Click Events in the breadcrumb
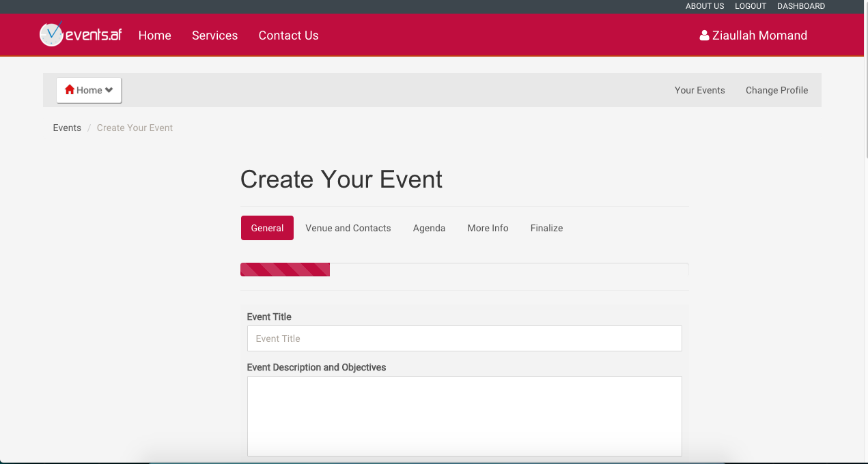The height and width of the screenshot is (464, 868). [x=67, y=128]
